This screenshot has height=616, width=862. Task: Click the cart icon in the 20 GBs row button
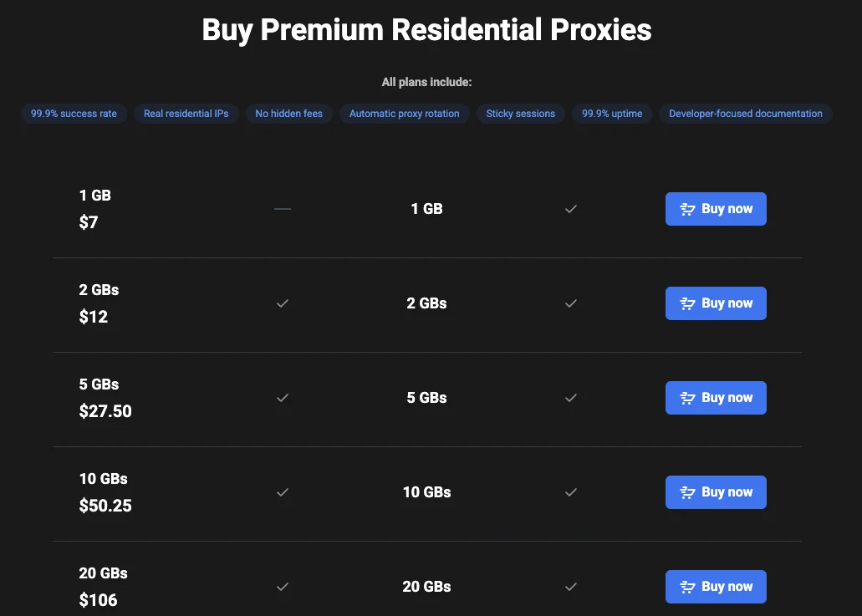point(688,587)
